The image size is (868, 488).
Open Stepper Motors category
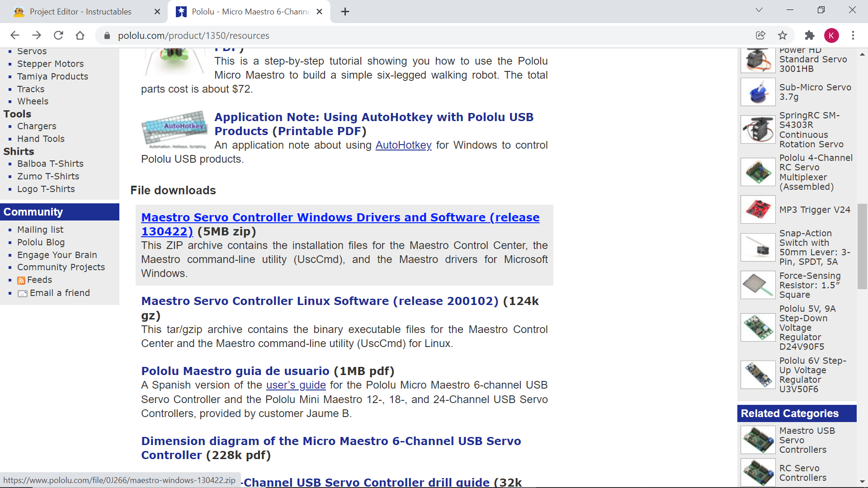51,64
